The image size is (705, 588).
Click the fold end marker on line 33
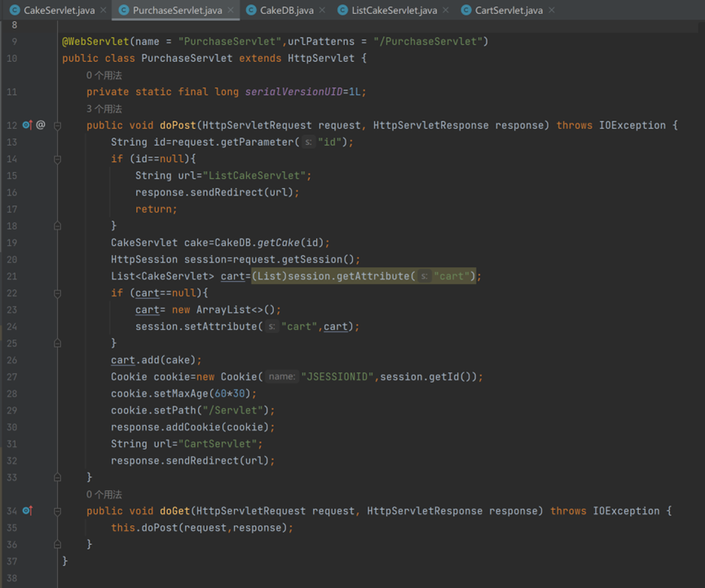click(58, 477)
